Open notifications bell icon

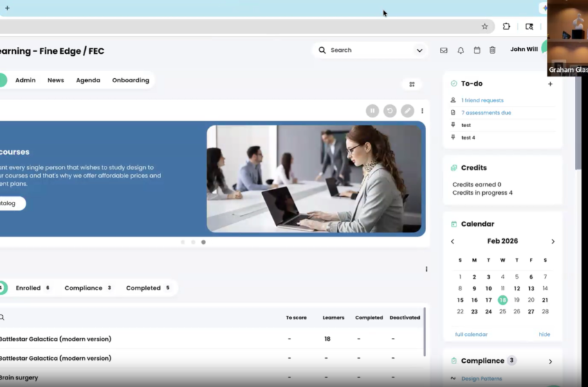pyautogui.click(x=461, y=50)
